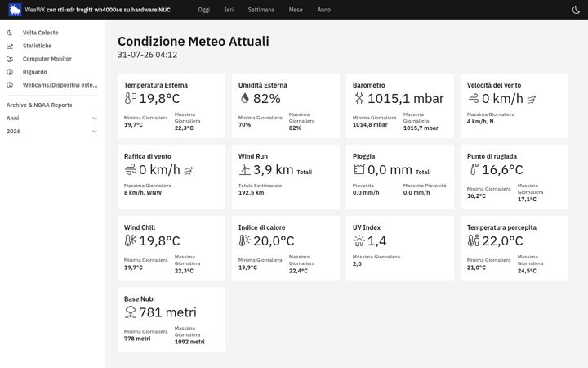588x368 pixels.
Task: Click the WeeWX site logo icon
Action: [x=15, y=10]
